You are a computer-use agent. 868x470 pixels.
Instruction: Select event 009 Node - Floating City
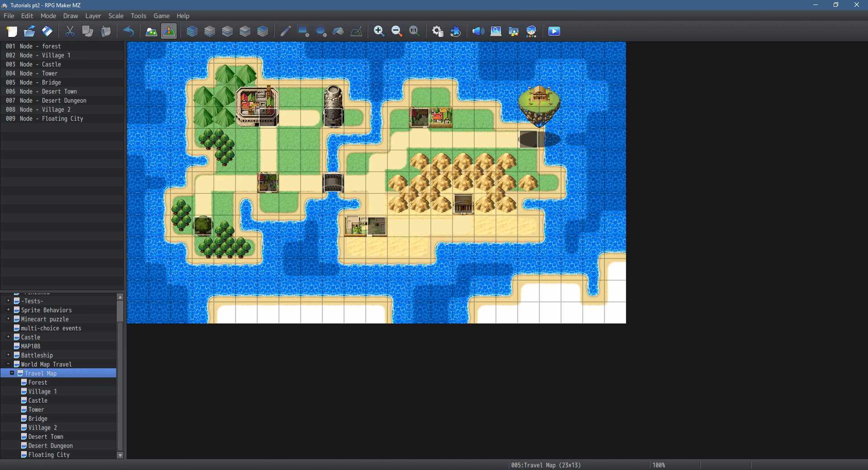tap(62, 118)
